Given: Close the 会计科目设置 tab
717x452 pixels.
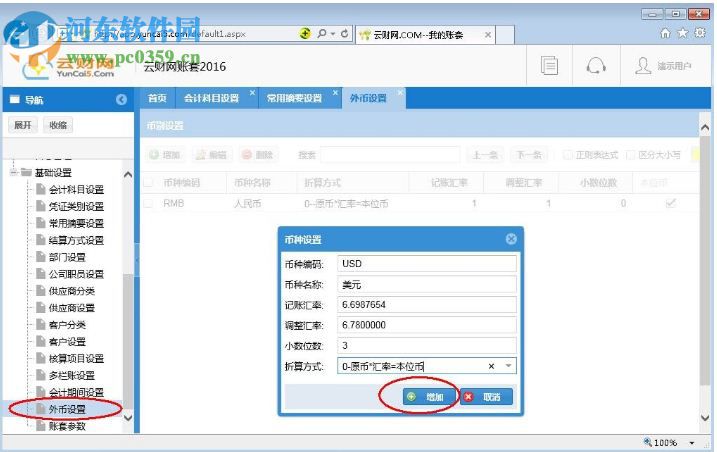Looking at the screenshot, I should click(252, 92).
